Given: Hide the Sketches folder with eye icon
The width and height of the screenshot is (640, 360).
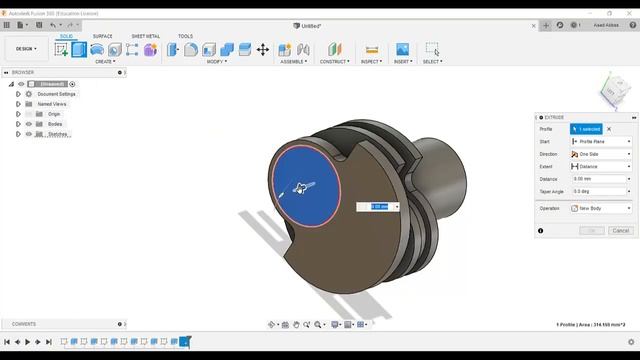Looking at the screenshot, I should pos(29,134).
